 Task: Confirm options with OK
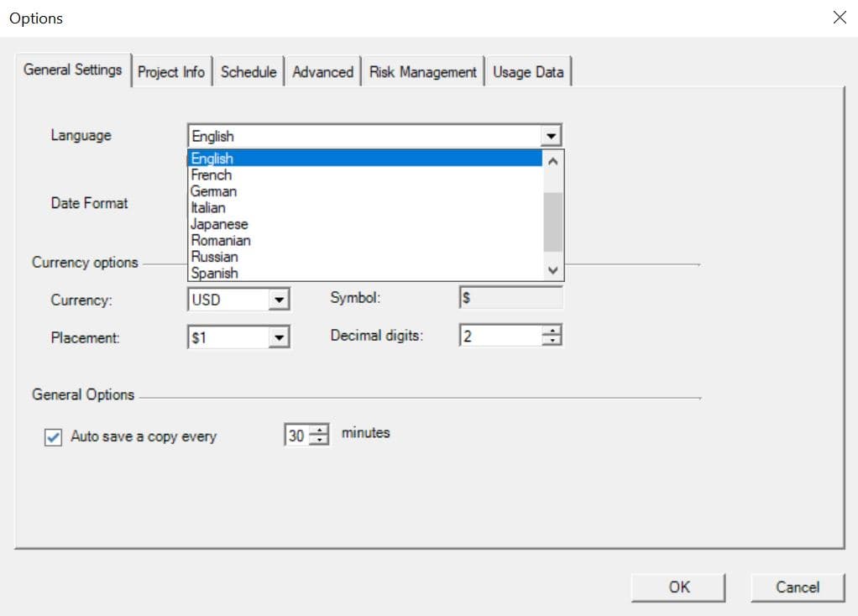tap(678, 587)
